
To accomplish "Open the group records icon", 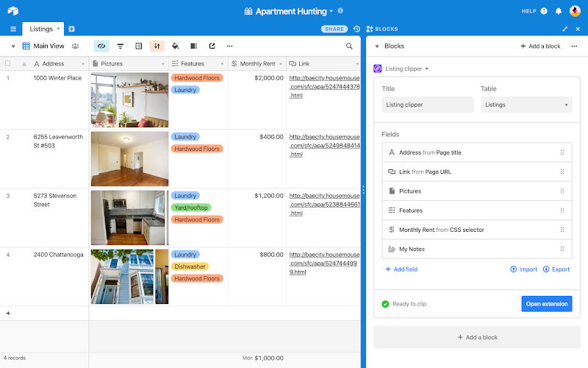I will (x=139, y=46).
